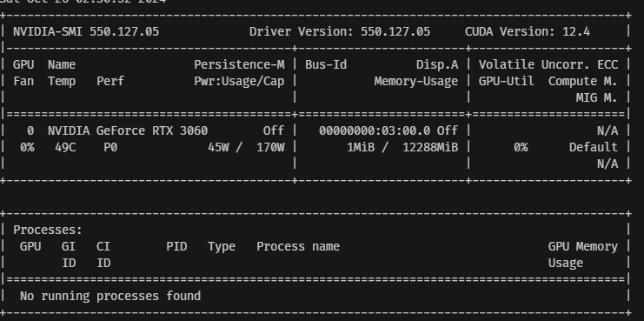Image resolution: width=644 pixels, height=321 pixels.
Task: Click the Driver Version 550.127.05 text
Action: [340, 31]
